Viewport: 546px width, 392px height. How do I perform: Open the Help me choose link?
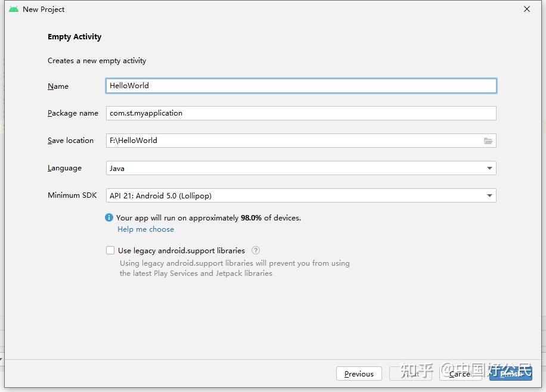coord(146,229)
